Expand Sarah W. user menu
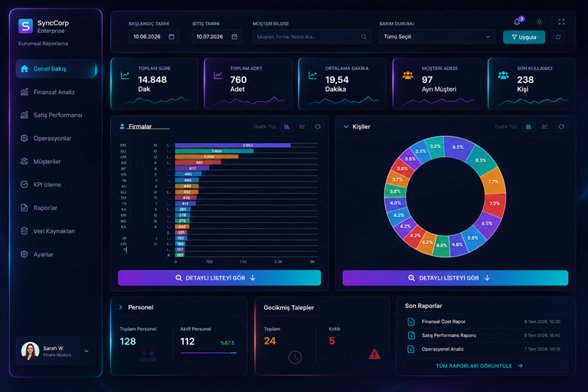 (x=87, y=351)
